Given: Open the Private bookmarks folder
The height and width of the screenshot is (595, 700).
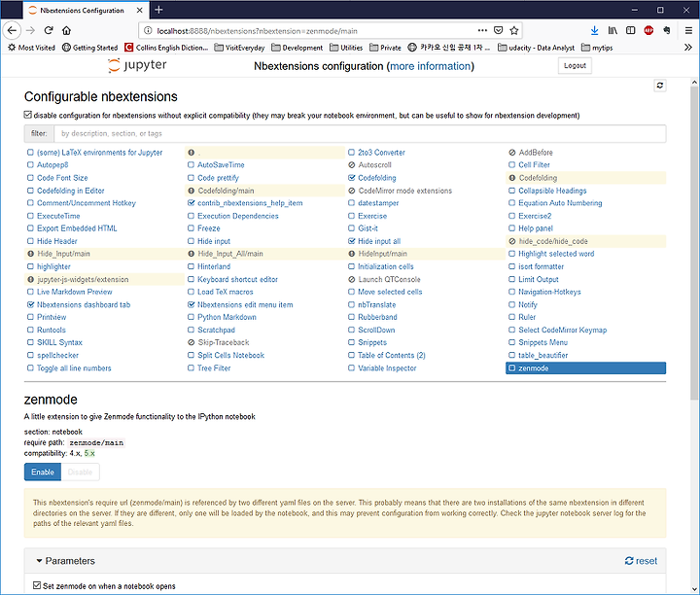Looking at the screenshot, I should tap(385, 48).
